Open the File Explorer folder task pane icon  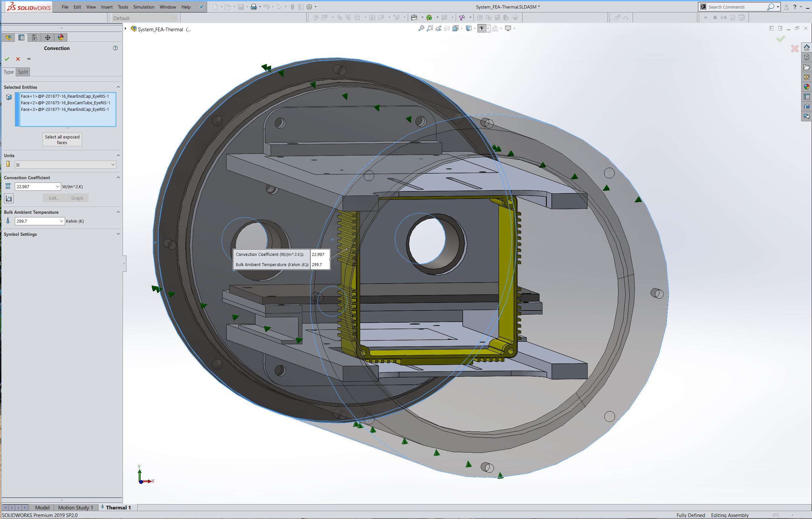click(x=807, y=67)
